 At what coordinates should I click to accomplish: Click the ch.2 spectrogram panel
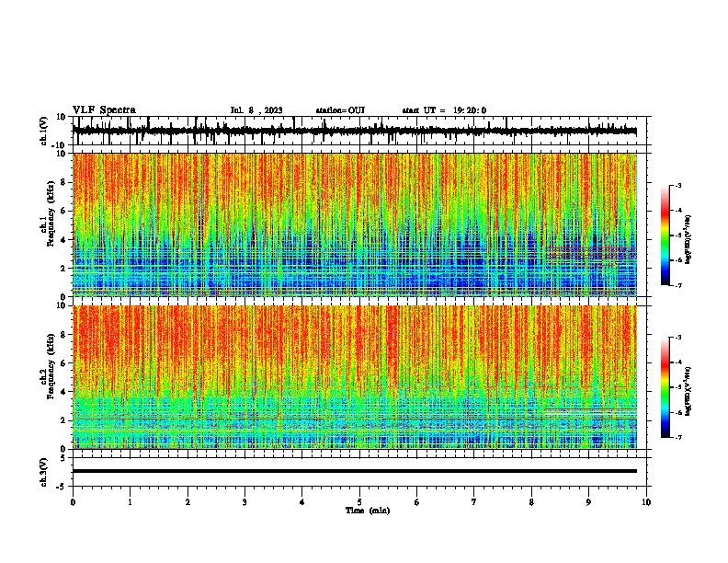pyautogui.click(x=355, y=377)
